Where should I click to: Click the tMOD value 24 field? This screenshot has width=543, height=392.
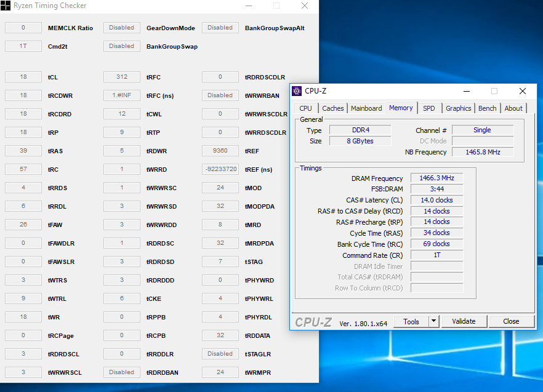[220, 188]
